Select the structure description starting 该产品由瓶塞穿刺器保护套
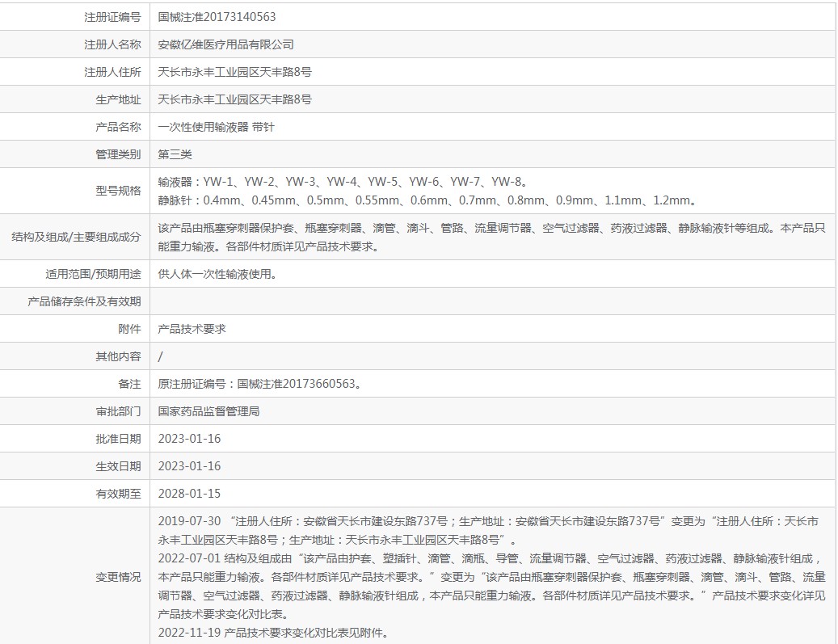Viewport: 838px width, 644px height. pyautogui.click(x=491, y=238)
